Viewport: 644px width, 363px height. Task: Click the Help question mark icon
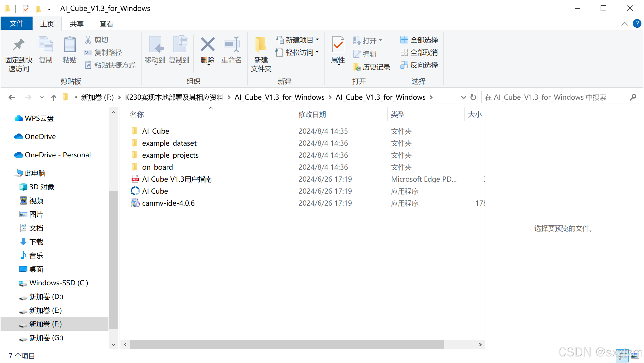coord(637,24)
